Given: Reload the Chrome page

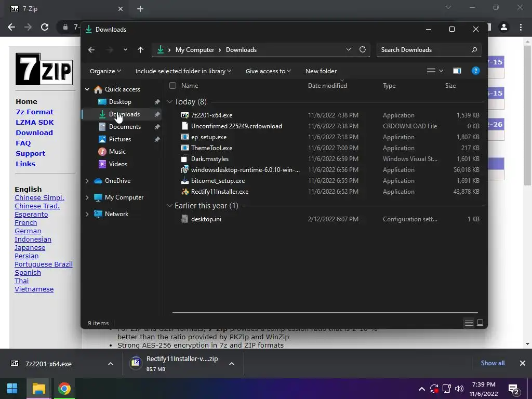Looking at the screenshot, I should [45, 27].
